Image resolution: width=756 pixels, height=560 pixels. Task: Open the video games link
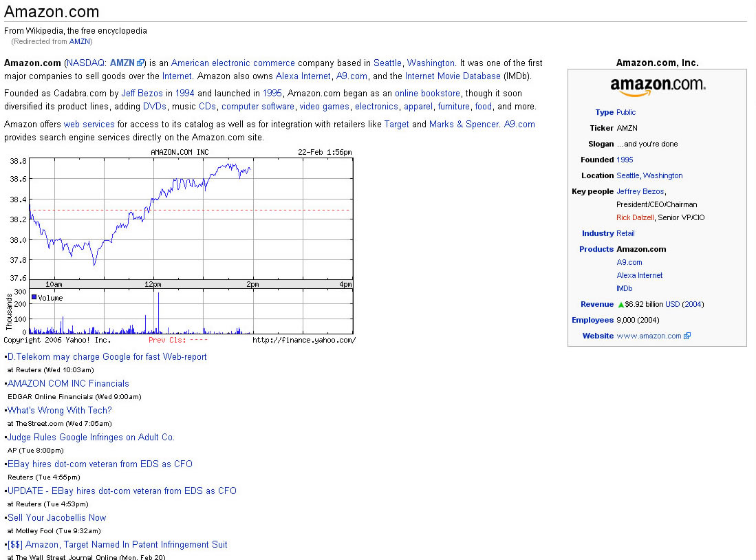coord(325,107)
